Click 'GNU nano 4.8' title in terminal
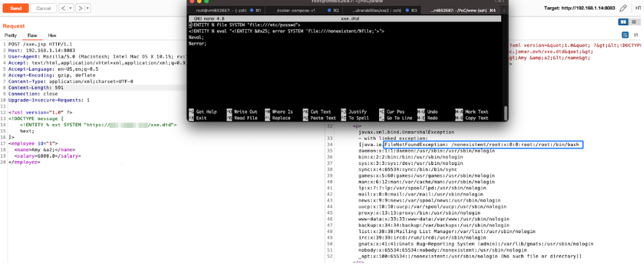This screenshot has height=264, width=644. point(208,18)
